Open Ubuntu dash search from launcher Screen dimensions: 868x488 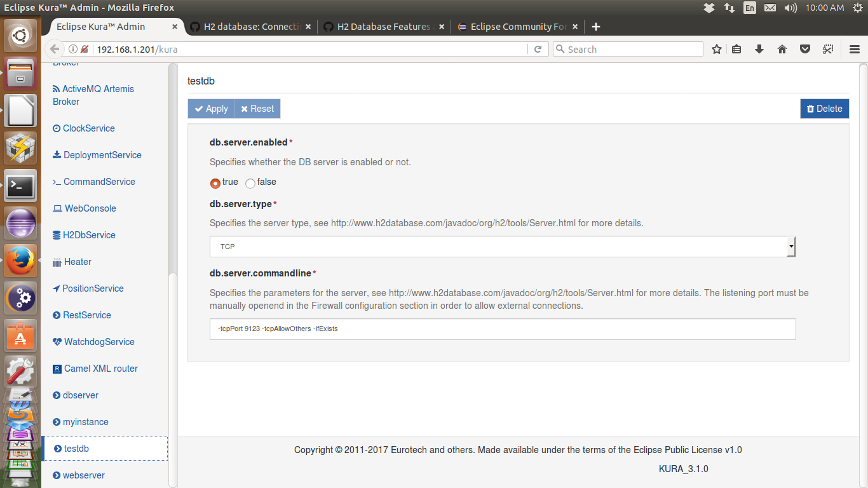[20, 35]
